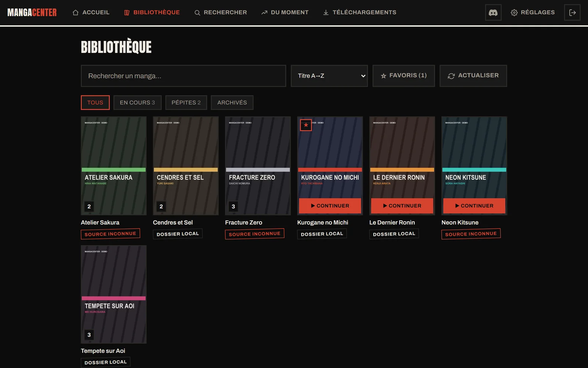
Task: Select the Archivés tab
Action: pos(232,103)
